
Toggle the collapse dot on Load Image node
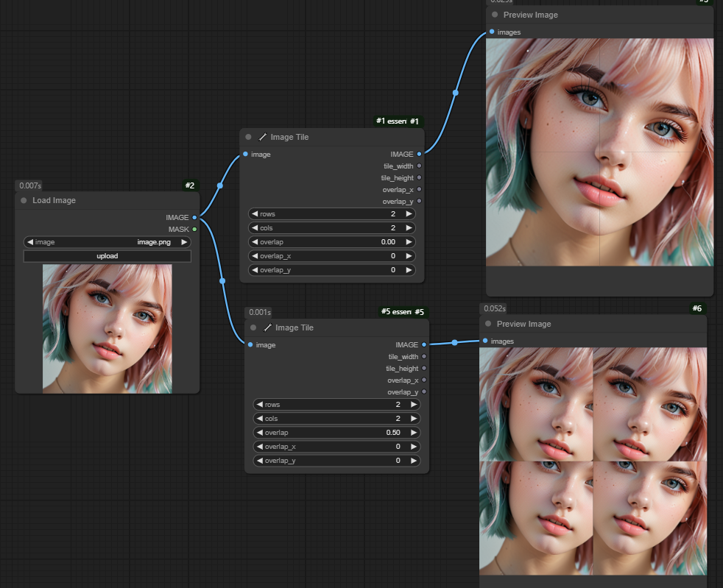click(24, 200)
